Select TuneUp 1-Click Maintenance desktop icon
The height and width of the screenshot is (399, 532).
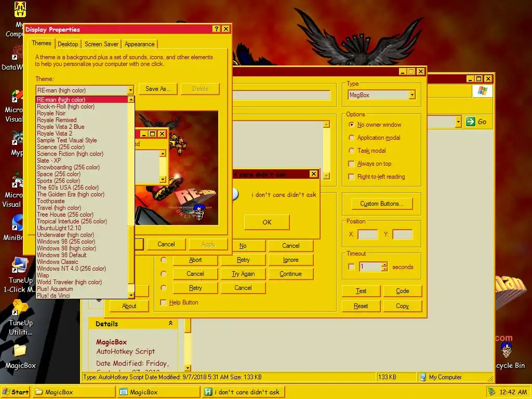pos(19,274)
